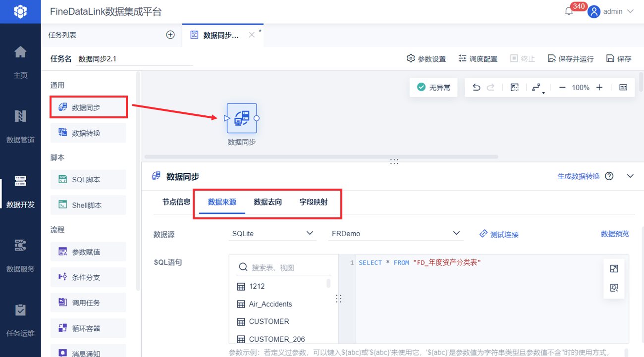644x357 pixels.
Task: Open 数据管道 in the left sidebar
Action: pyautogui.click(x=20, y=126)
